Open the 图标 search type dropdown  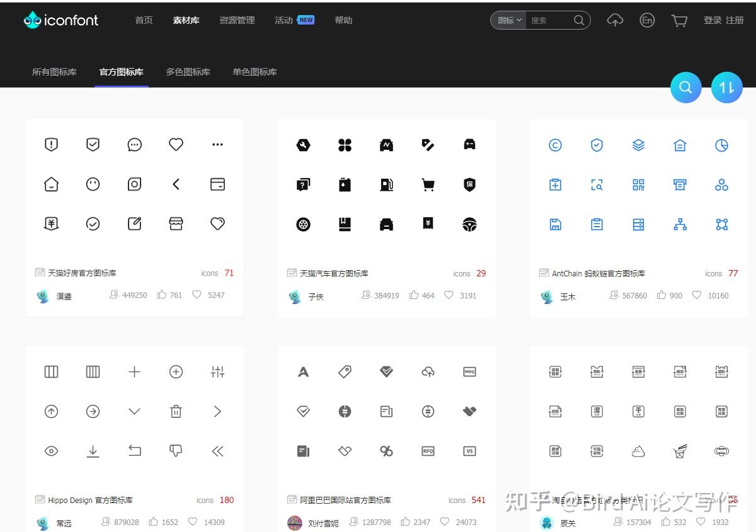pos(510,20)
